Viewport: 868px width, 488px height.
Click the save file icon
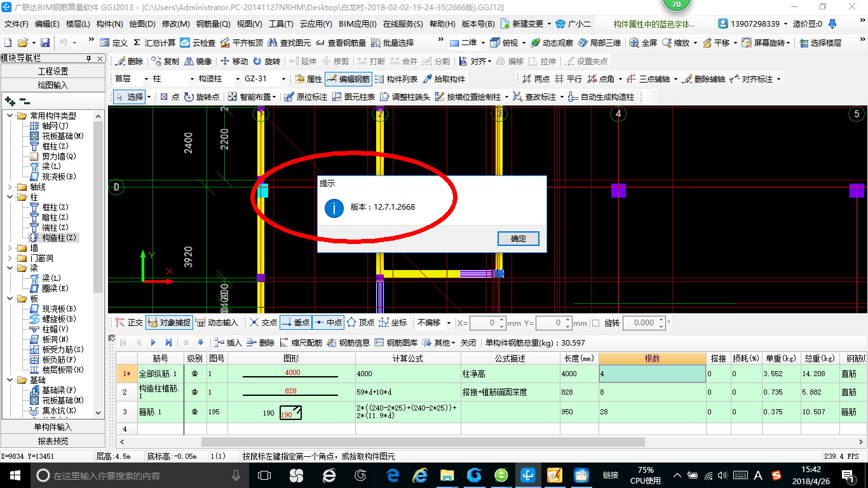click(45, 43)
